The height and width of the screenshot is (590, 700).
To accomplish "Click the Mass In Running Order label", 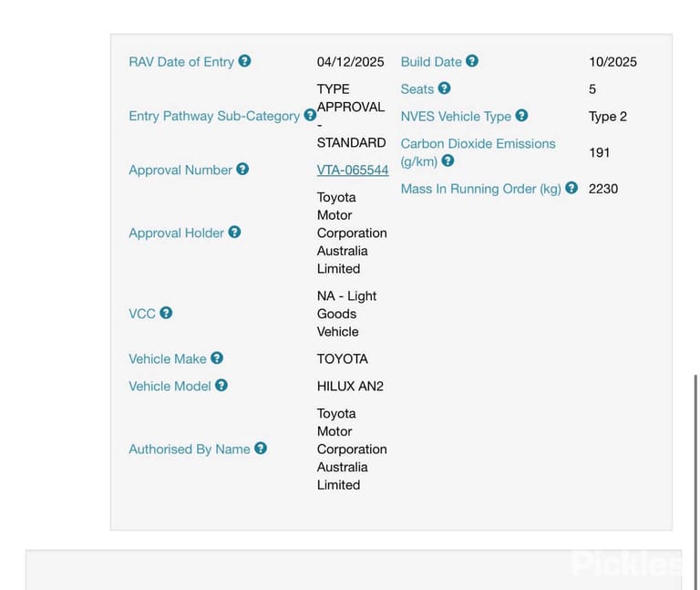I will 481,189.
